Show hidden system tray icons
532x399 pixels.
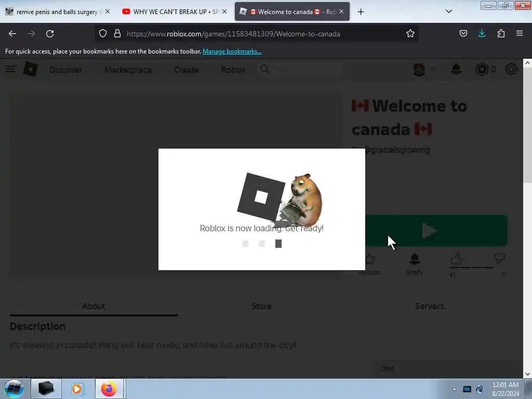click(454, 389)
